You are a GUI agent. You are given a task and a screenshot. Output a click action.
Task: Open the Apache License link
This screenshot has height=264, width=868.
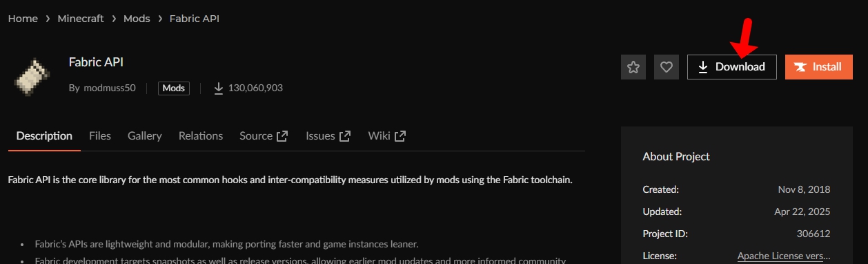coord(784,256)
